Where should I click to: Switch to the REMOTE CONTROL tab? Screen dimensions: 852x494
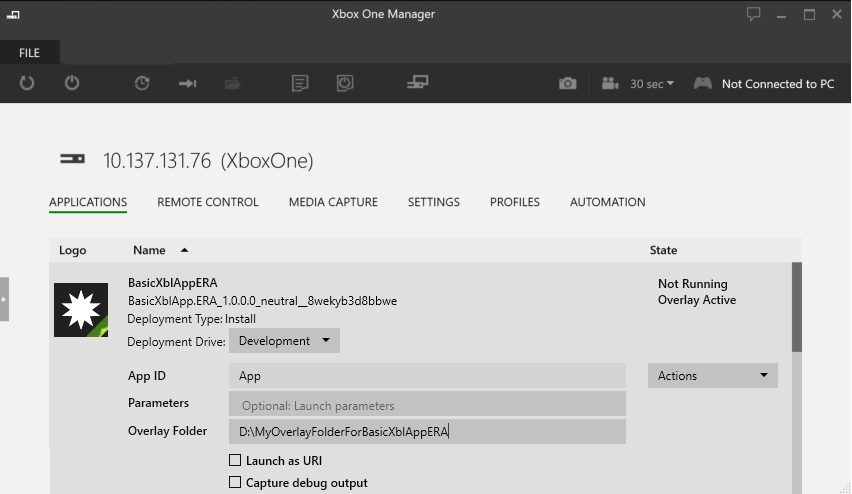pyautogui.click(x=208, y=202)
